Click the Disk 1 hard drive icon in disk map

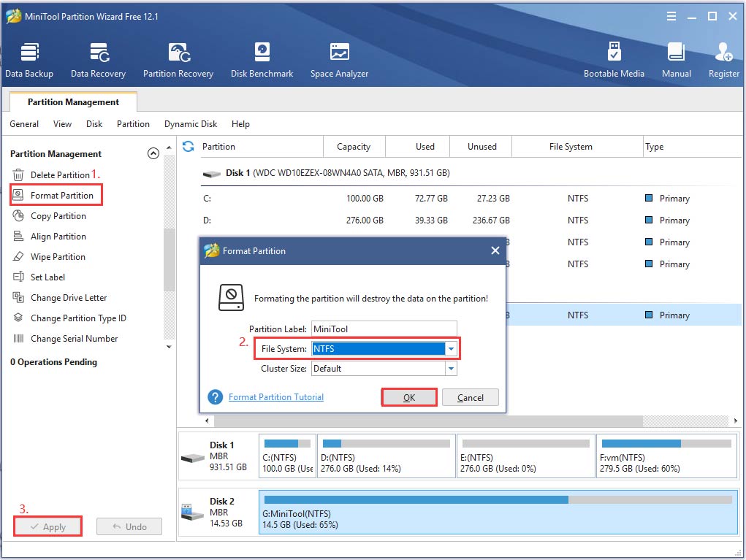[193, 458]
